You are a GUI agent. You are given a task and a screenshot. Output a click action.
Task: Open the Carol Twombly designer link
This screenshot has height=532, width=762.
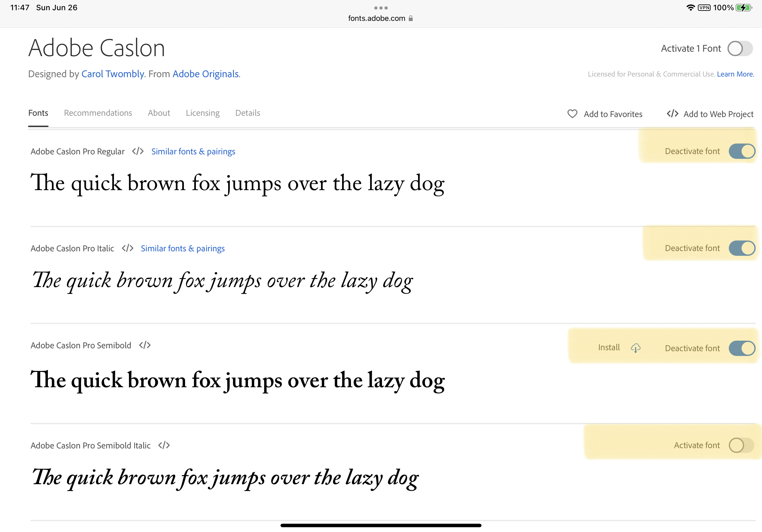click(113, 74)
